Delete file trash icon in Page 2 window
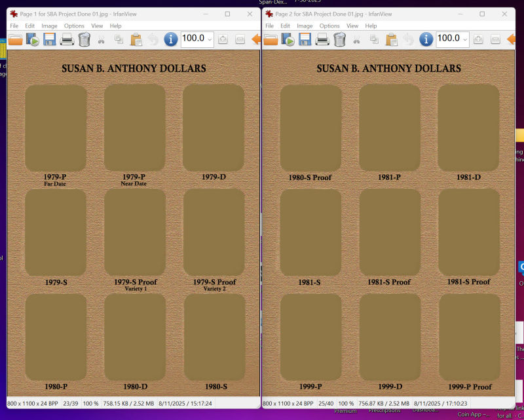Screen dimensions: 524x420 click(x=339, y=39)
